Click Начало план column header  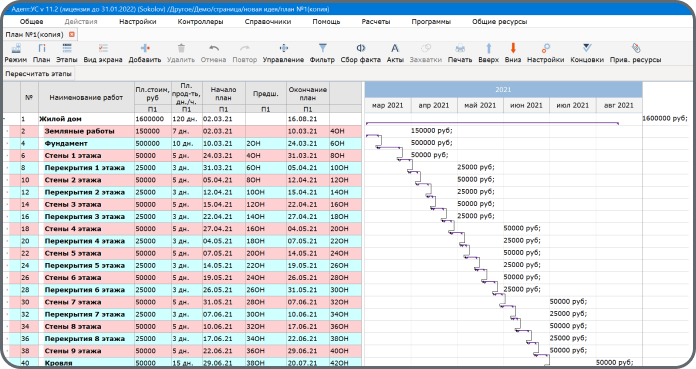223,94
